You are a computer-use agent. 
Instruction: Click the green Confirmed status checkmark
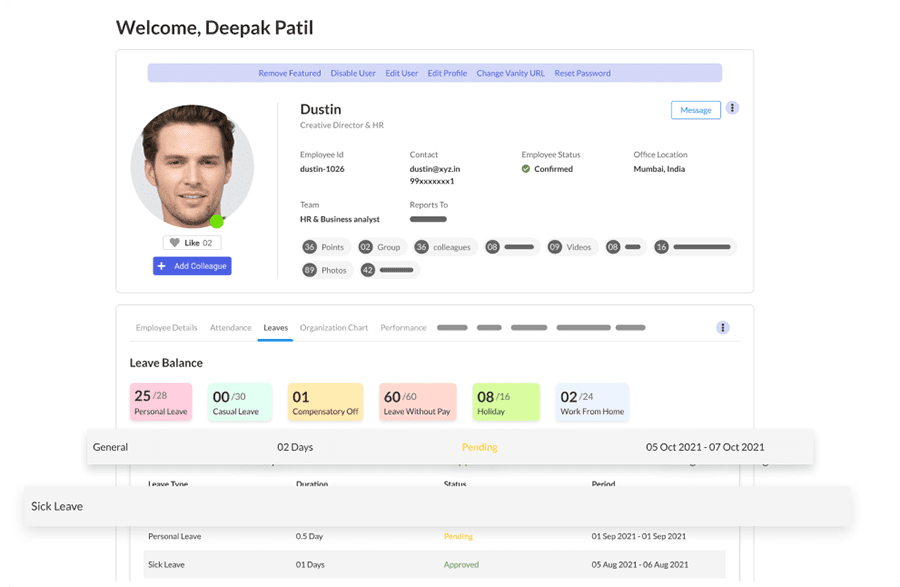[x=525, y=169]
